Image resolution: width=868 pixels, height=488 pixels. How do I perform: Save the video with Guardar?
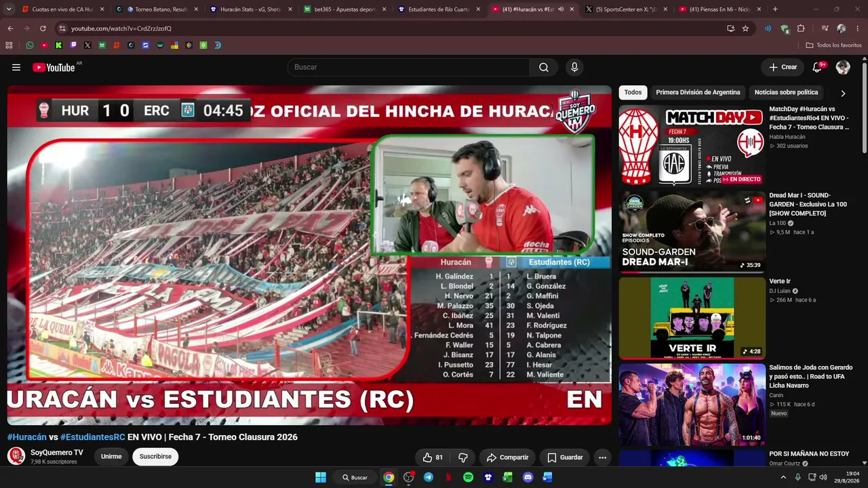565,457
